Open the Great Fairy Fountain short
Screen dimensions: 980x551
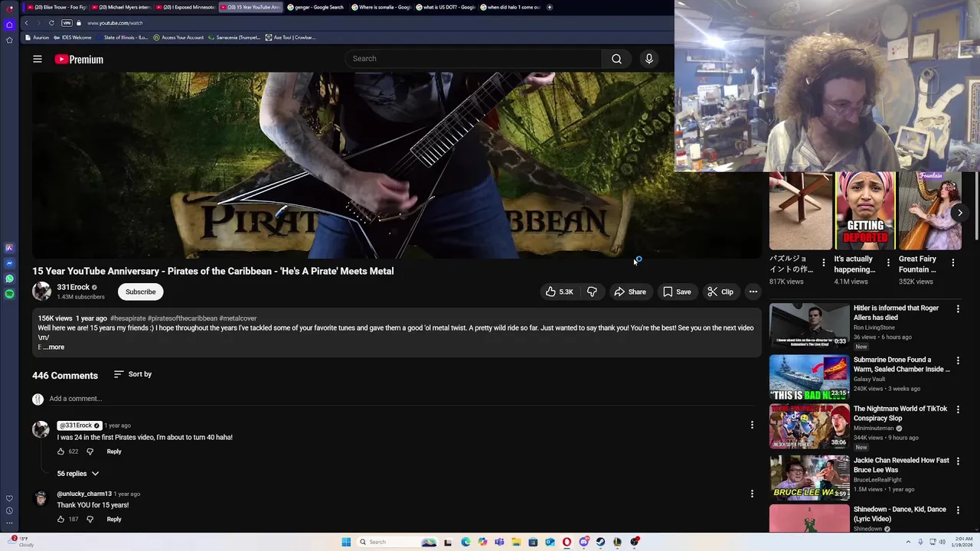click(x=930, y=210)
